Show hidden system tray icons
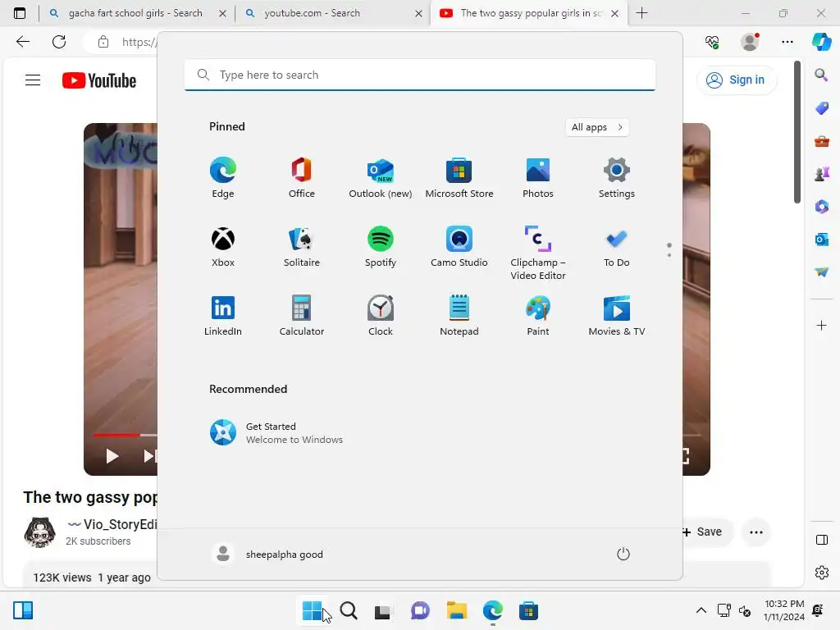Image resolution: width=840 pixels, height=630 pixels. [x=701, y=610]
